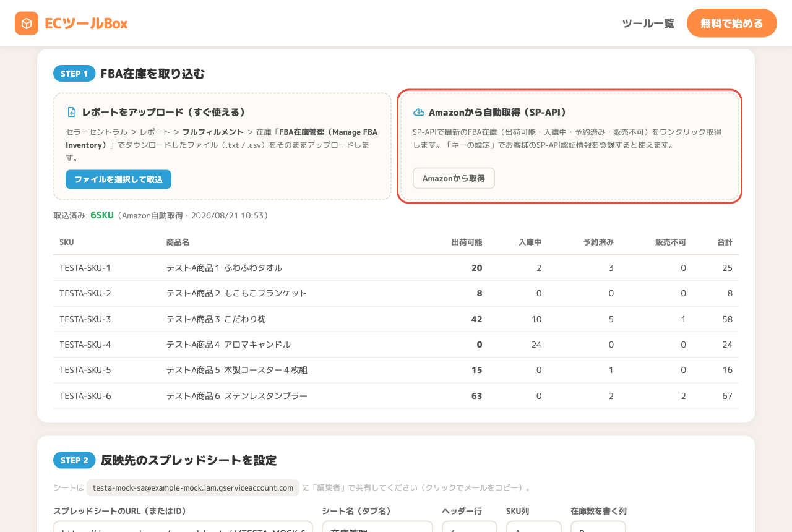
Task: Select the TESTA-SKU-3 cell
Action: (x=85, y=319)
